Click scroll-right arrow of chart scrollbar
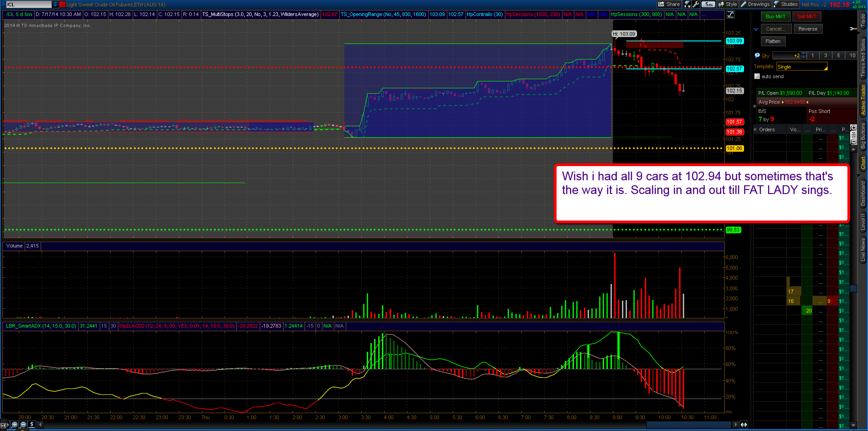This screenshot has height=431, width=868. pyautogui.click(x=735, y=425)
